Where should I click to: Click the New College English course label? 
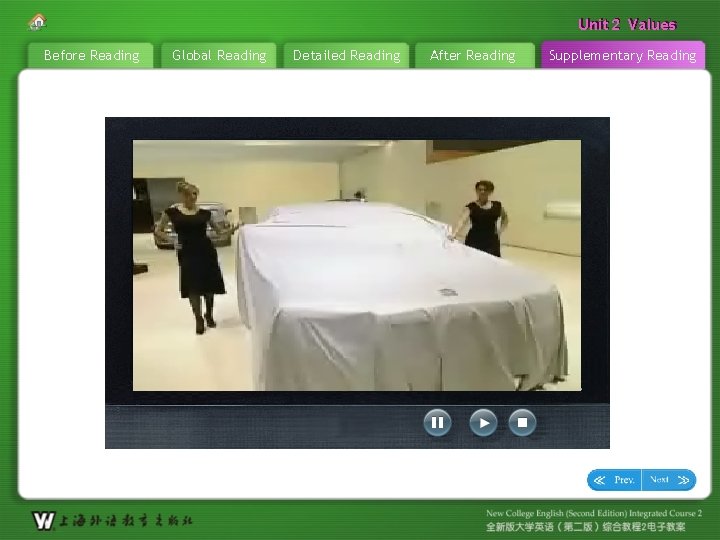point(594,513)
